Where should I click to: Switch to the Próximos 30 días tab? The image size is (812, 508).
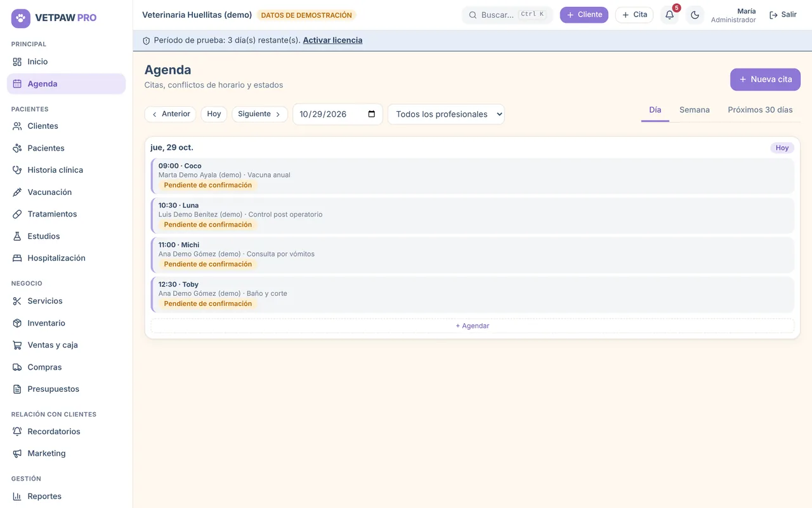(760, 110)
